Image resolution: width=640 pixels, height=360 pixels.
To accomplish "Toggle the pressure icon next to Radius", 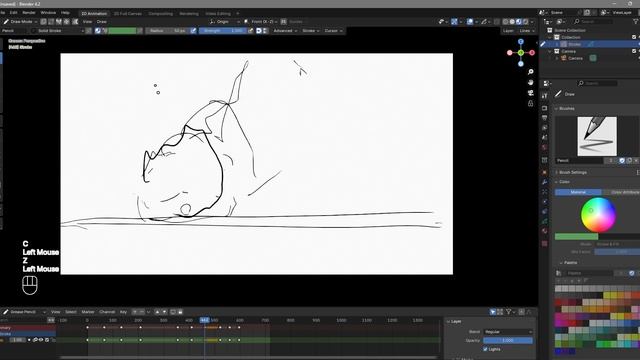I will (193, 31).
